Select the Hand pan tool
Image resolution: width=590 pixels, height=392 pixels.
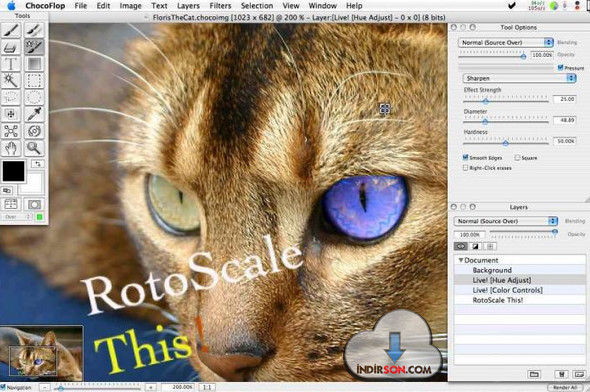[x=11, y=148]
